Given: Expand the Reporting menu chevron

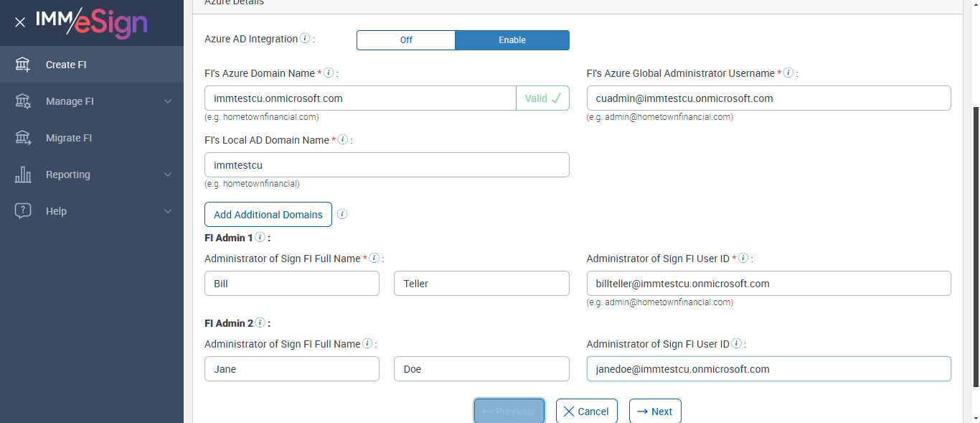Looking at the screenshot, I should pos(168,175).
